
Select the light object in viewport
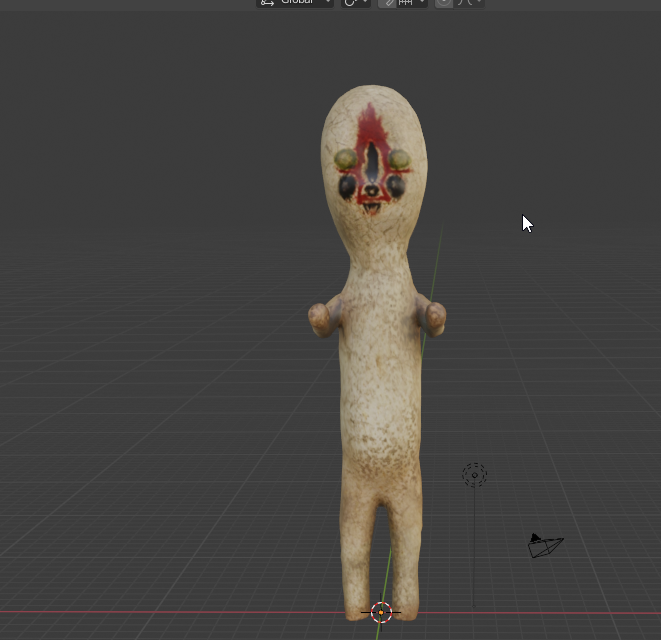[475, 475]
